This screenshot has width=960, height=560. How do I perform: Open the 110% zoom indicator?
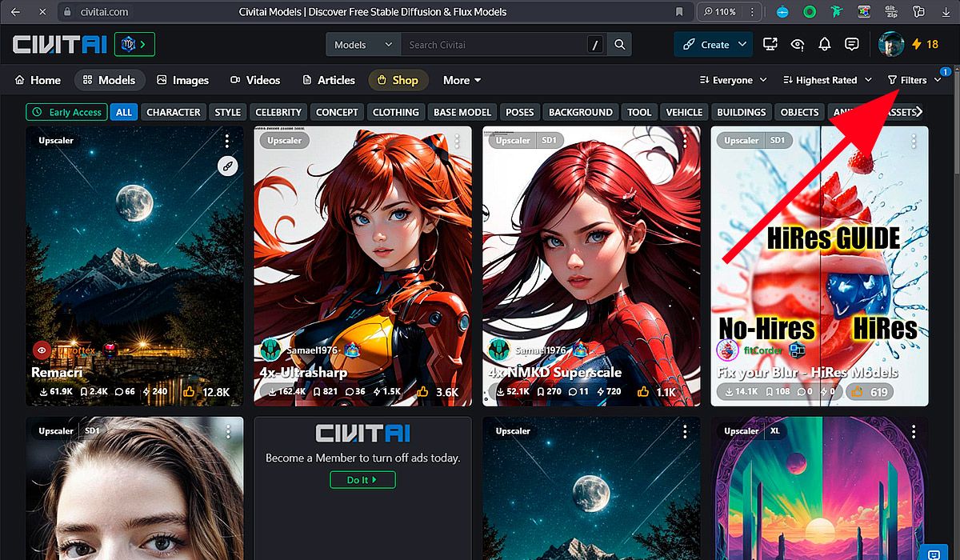(x=719, y=12)
